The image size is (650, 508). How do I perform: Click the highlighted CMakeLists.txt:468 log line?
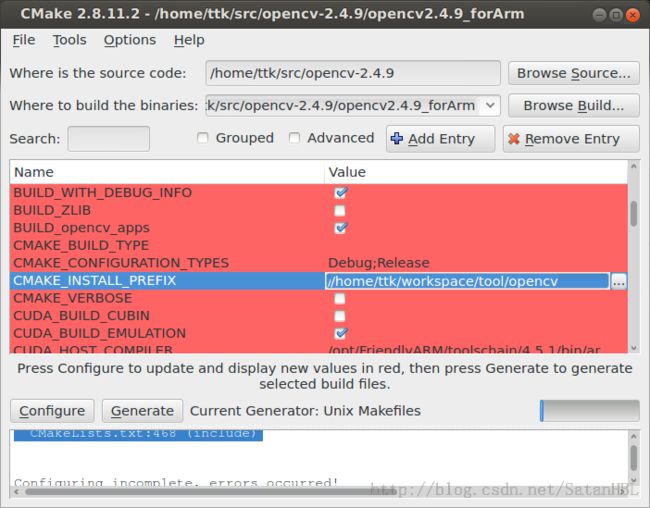tap(138, 435)
